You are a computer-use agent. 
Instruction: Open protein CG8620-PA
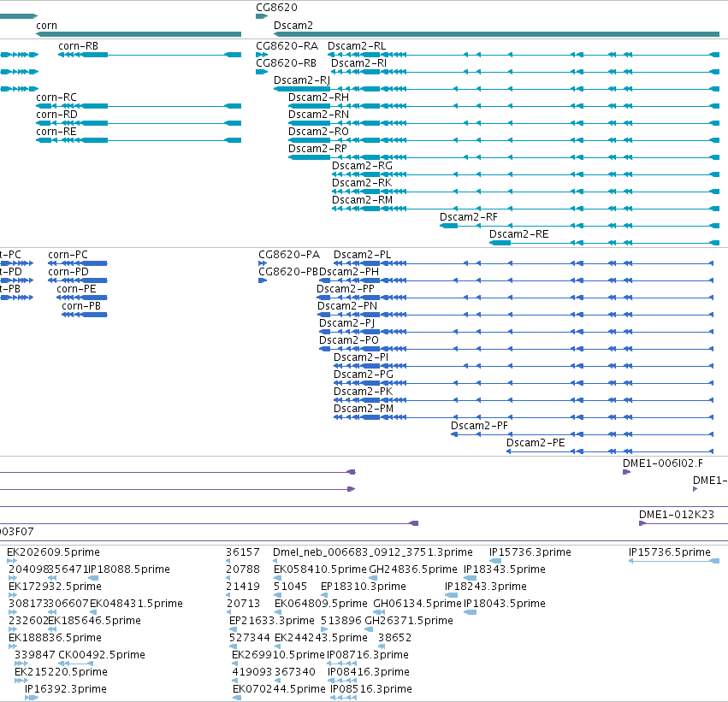289,255
